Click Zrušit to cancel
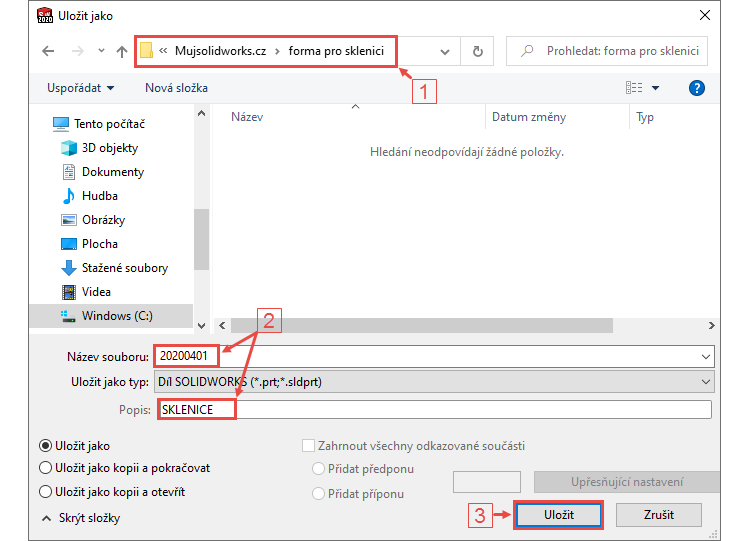 point(659,515)
